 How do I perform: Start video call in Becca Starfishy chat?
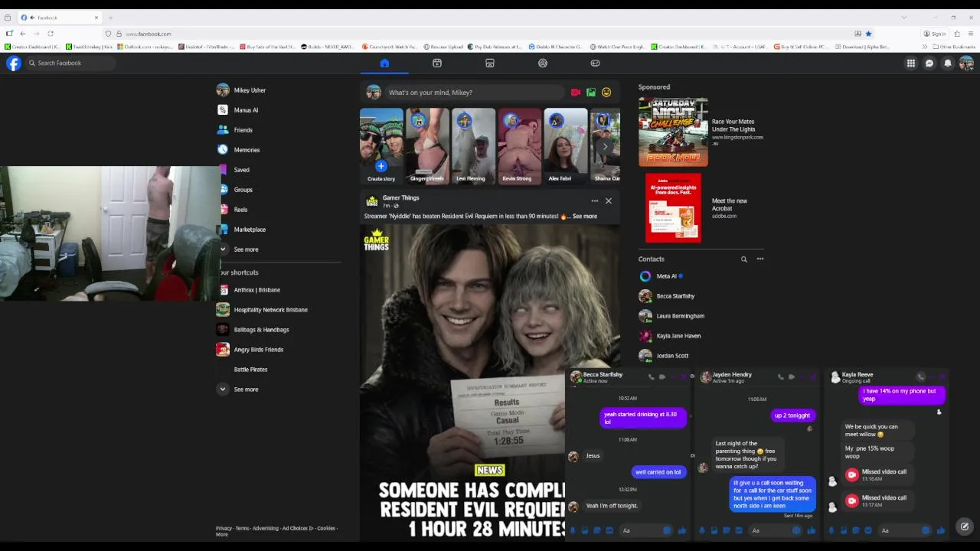(662, 377)
